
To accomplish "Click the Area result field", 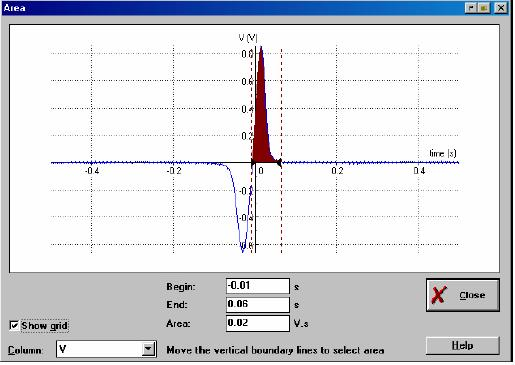I will coord(258,323).
